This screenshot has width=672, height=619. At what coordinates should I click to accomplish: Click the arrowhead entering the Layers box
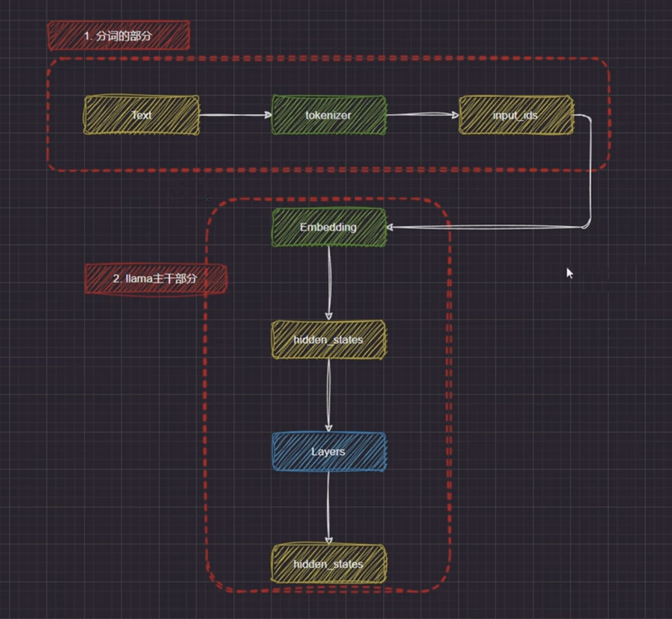[329, 428]
